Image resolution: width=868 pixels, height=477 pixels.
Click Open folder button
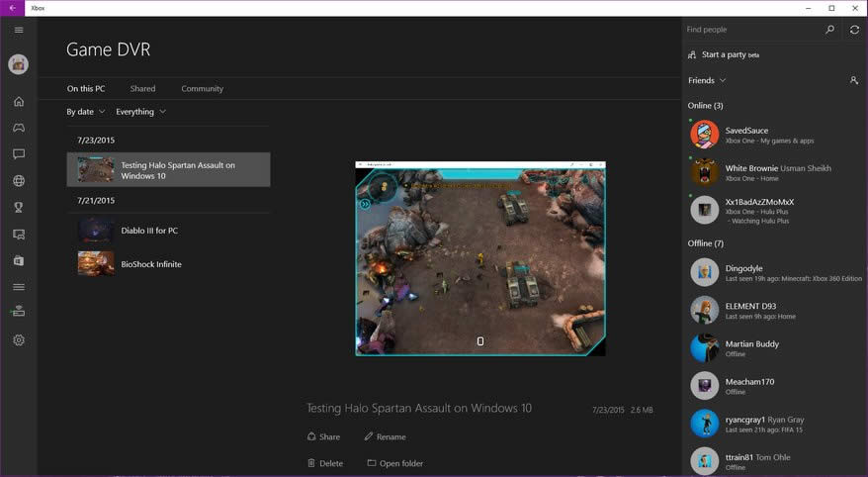click(394, 463)
